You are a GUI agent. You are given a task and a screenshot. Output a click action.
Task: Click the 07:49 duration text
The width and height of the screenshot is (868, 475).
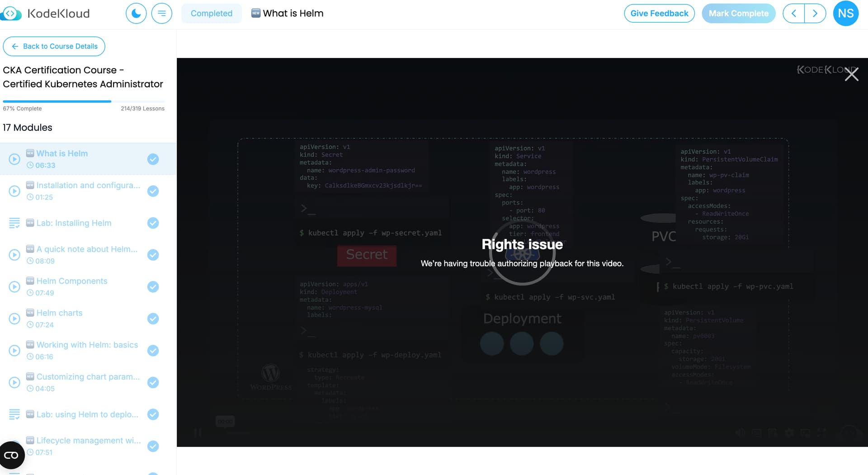[44, 293]
